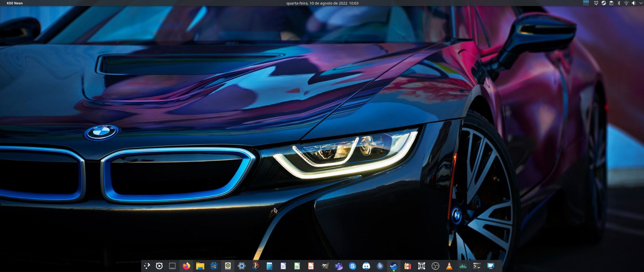Open System Settings gear icon
Image resolution: width=644 pixels, height=272 pixels.
[241, 266]
